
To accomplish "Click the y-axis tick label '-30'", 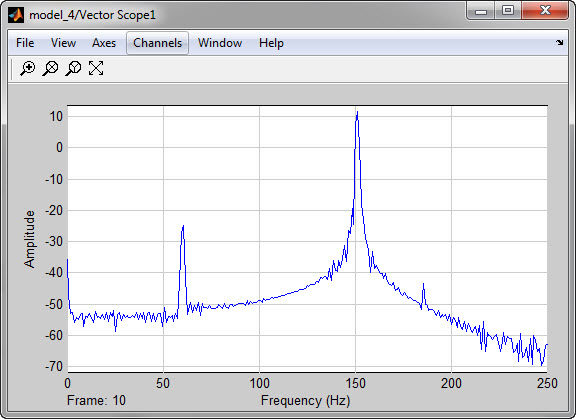I will point(54,242).
